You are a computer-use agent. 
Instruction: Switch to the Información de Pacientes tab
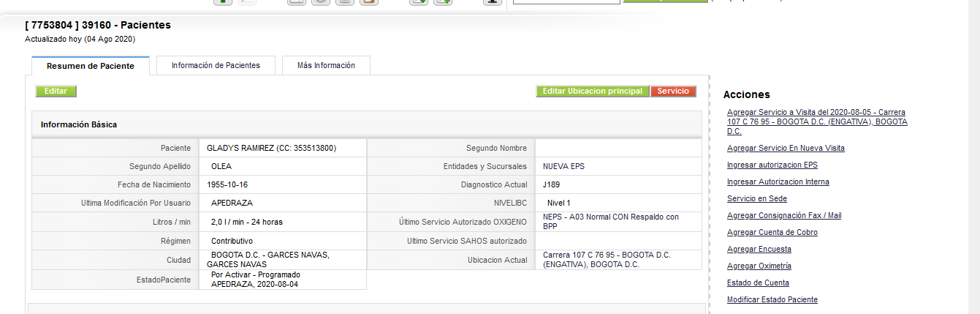point(216,65)
